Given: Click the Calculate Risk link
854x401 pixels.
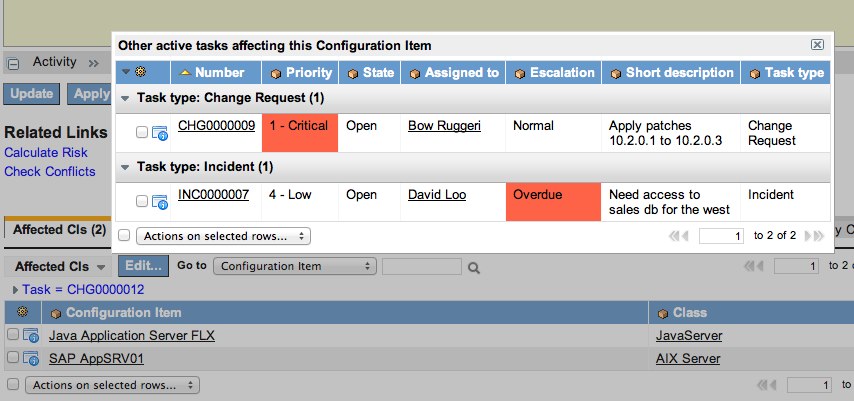Looking at the screenshot, I should (46, 152).
